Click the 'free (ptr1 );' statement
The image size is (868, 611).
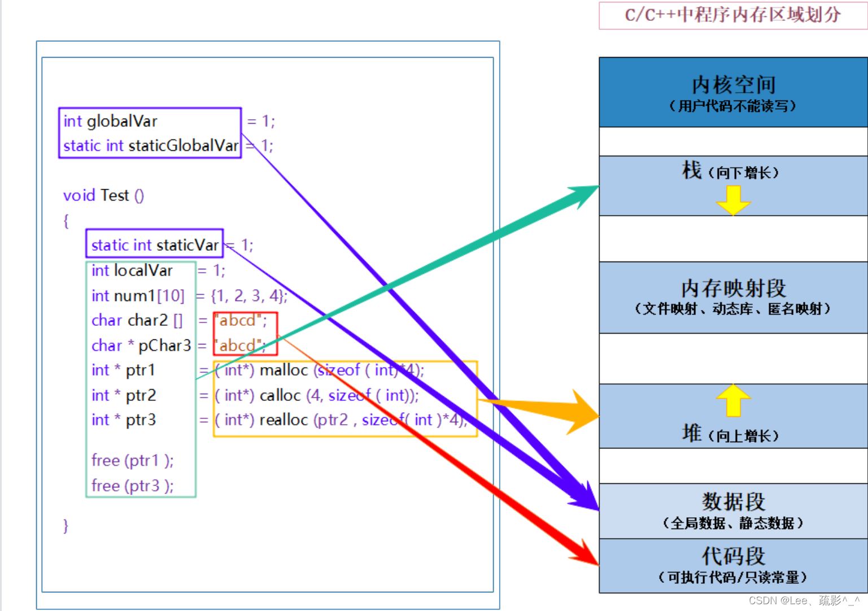[133, 461]
